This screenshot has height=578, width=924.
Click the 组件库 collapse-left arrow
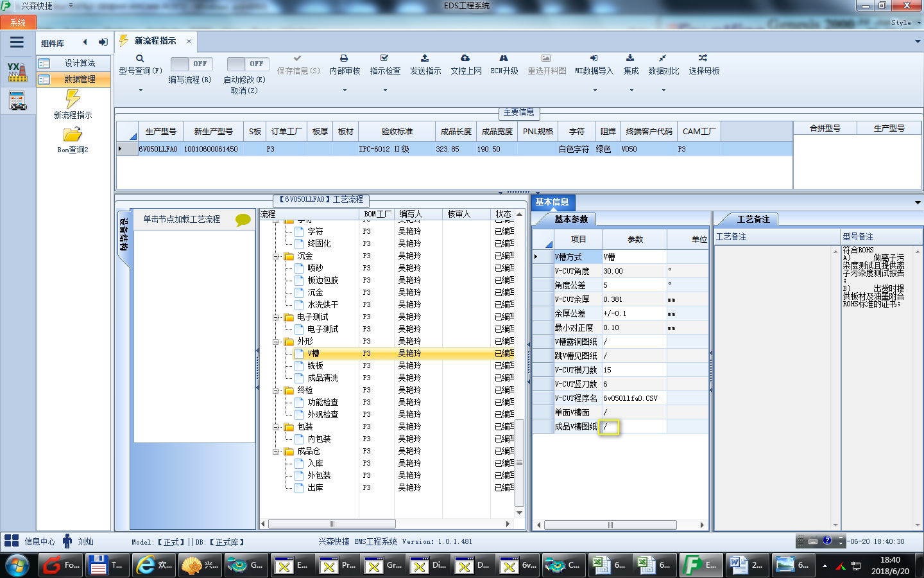coord(85,42)
